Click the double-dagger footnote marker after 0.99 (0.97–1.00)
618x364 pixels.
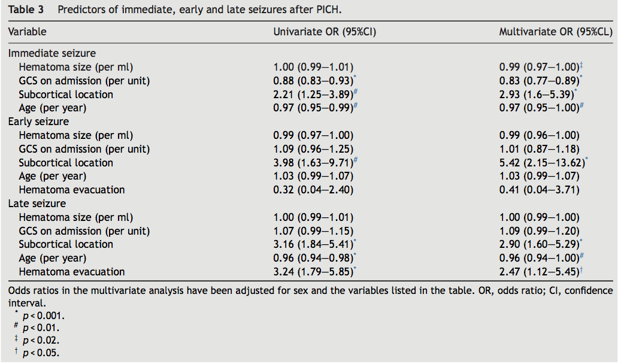[582, 65]
